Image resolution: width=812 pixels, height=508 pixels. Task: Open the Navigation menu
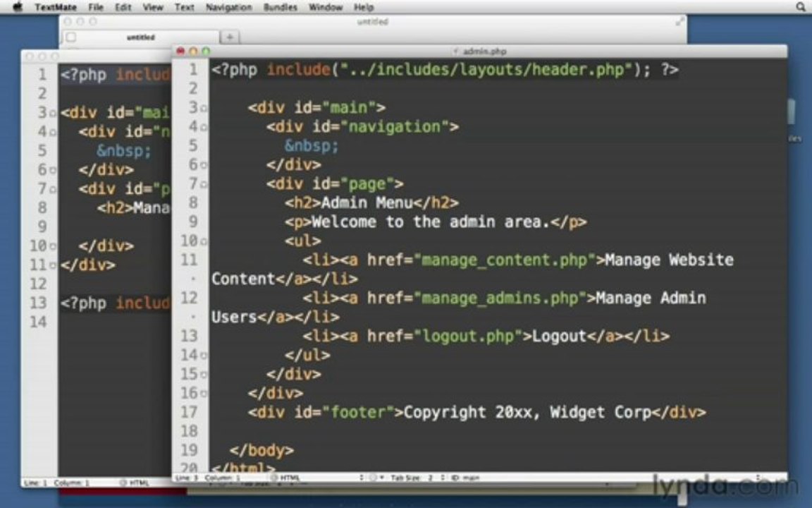point(228,7)
